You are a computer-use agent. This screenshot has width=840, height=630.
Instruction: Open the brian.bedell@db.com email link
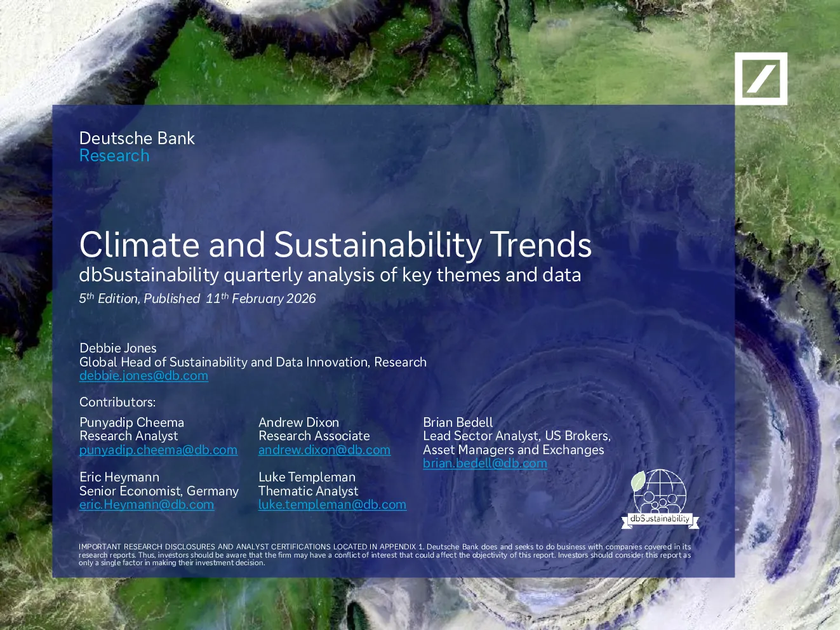point(485,463)
